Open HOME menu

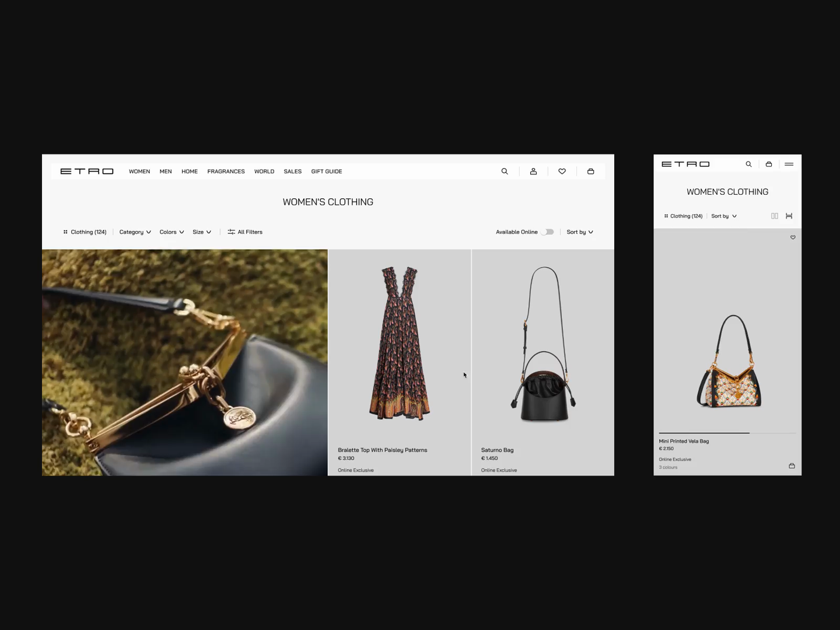point(190,171)
